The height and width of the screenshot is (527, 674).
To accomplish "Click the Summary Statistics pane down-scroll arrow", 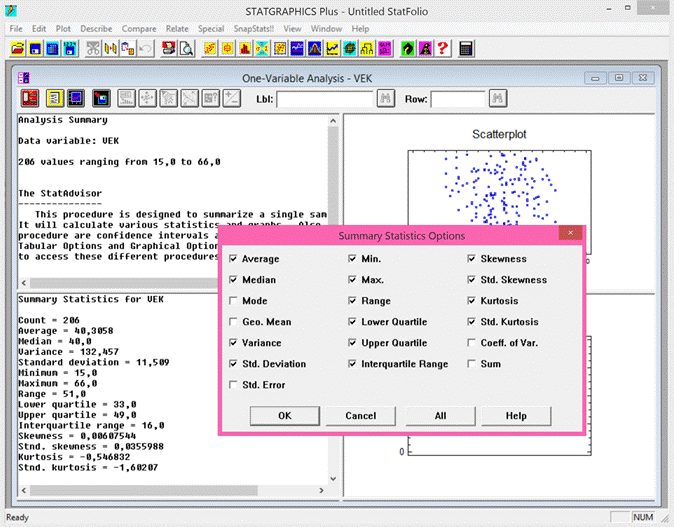I will 333,479.
